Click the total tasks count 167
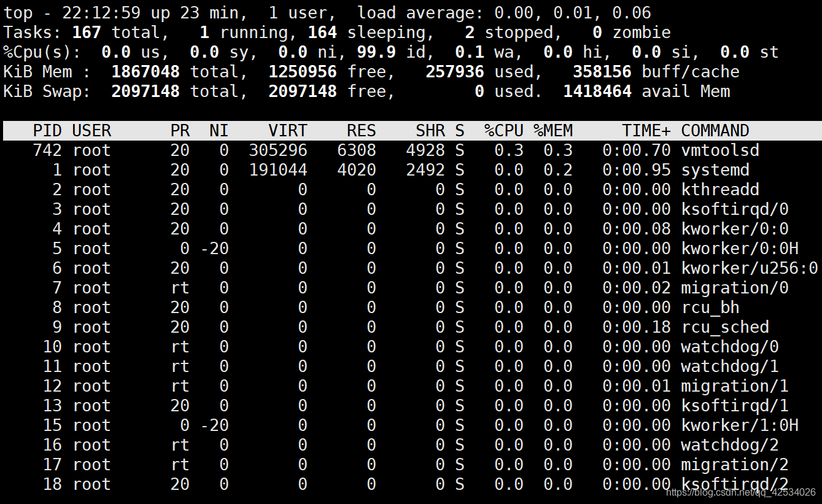Viewport: 822px width, 504px height. [x=87, y=33]
